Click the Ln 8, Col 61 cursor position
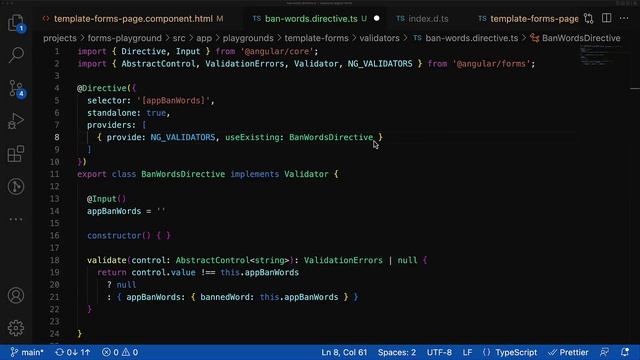640x360 pixels. pos(344,352)
